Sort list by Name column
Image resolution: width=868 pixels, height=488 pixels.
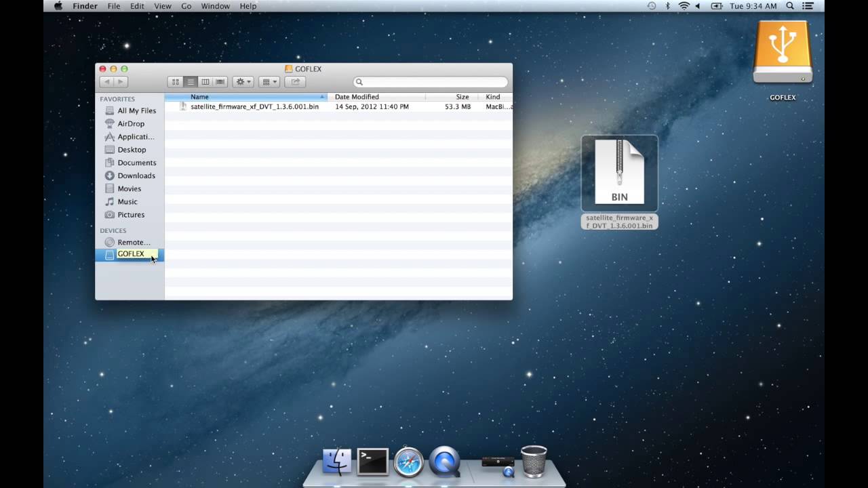point(246,97)
